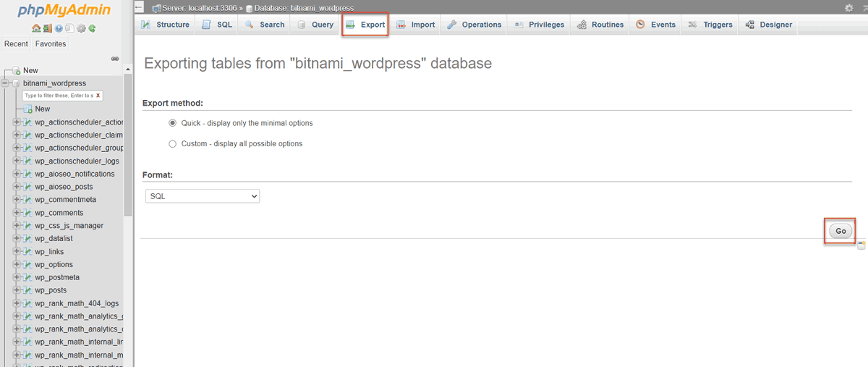The height and width of the screenshot is (367, 868).
Task: Go to the Import tab
Action: coord(415,25)
